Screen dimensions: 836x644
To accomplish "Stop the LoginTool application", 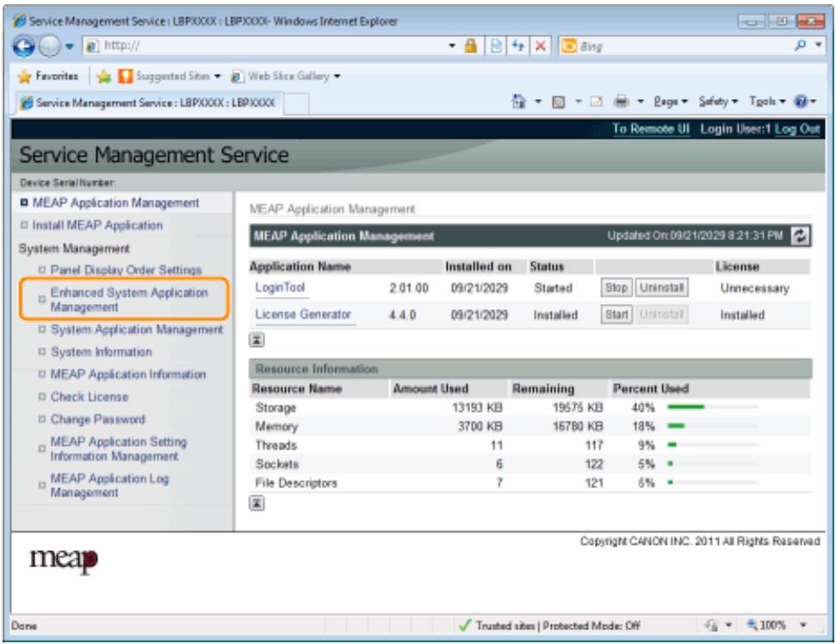I will click(616, 288).
